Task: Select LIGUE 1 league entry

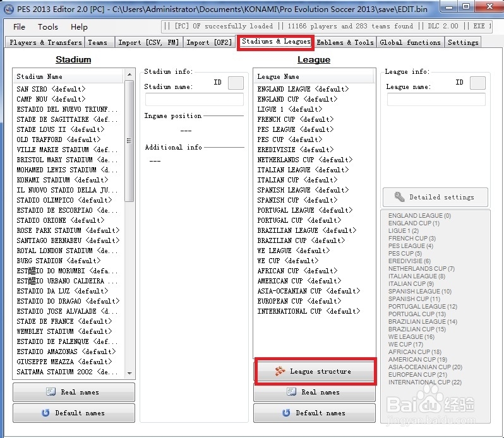Action: click(x=290, y=109)
